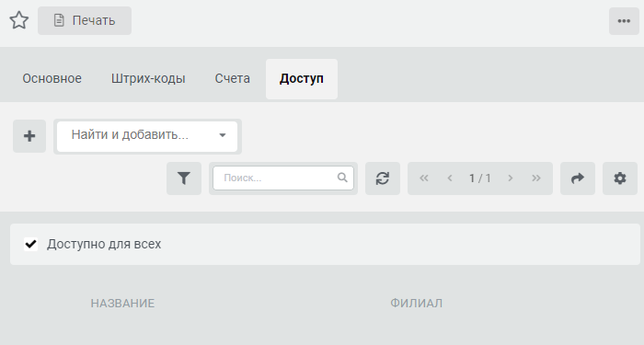The width and height of the screenshot is (644, 345).
Task: Click the export share arrow icon
Action: click(x=578, y=178)
